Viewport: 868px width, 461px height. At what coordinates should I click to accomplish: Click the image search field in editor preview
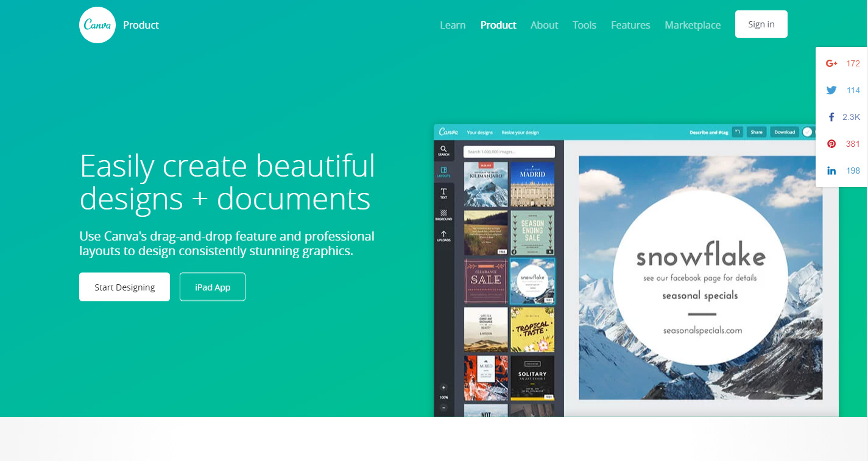[509, 152]
